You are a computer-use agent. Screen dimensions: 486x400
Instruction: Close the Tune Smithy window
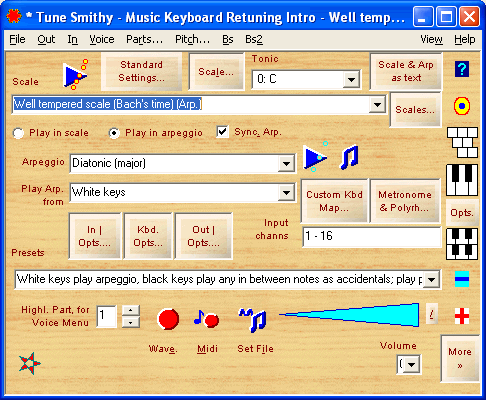tap(469, 16)
